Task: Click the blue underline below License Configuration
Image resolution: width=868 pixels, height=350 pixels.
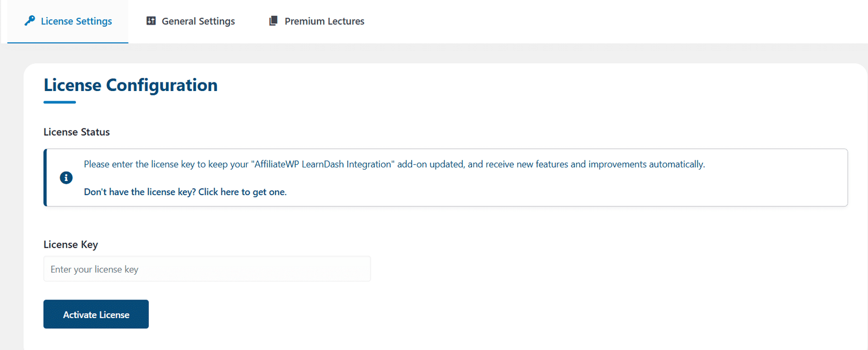Action: tap(60, 102)
